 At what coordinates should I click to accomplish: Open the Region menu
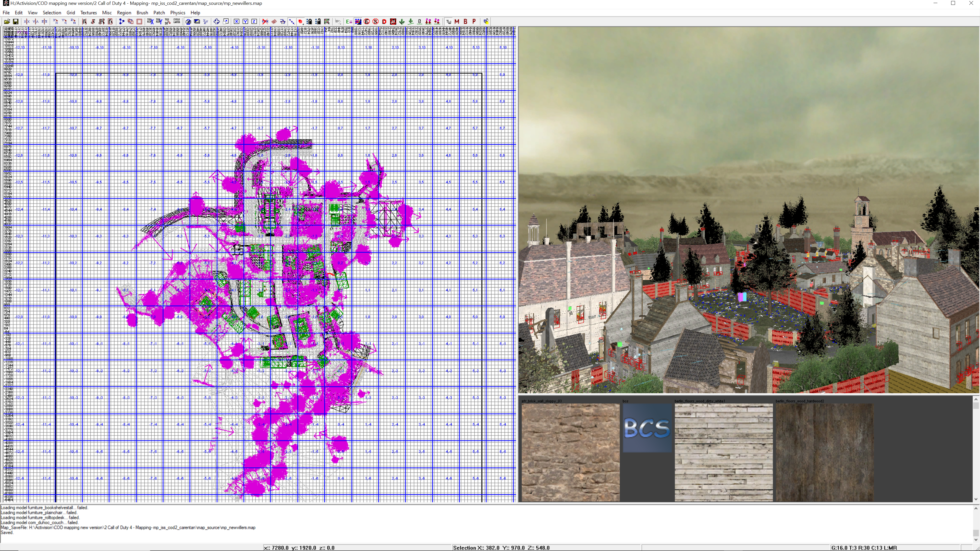124,12
